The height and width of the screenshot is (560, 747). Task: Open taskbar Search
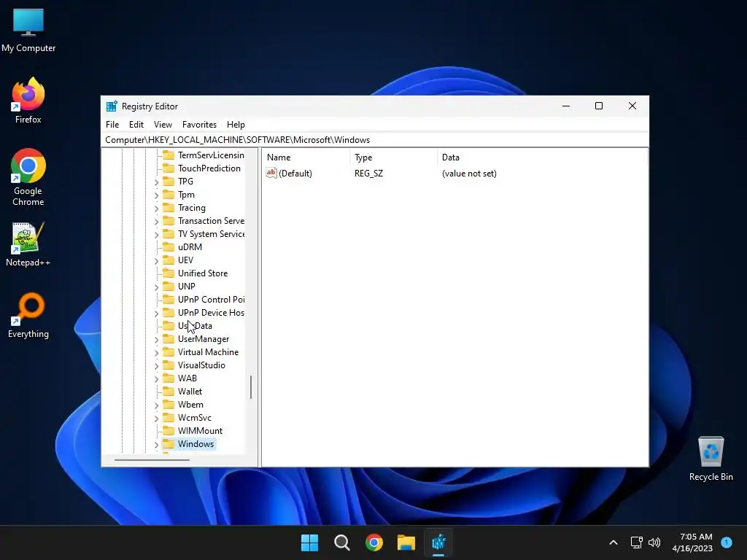pyautogui.click(x=341, y=542)
